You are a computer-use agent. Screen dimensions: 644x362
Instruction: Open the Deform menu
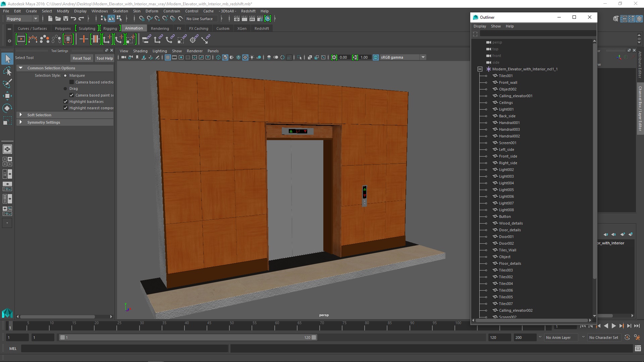[152, 11]
